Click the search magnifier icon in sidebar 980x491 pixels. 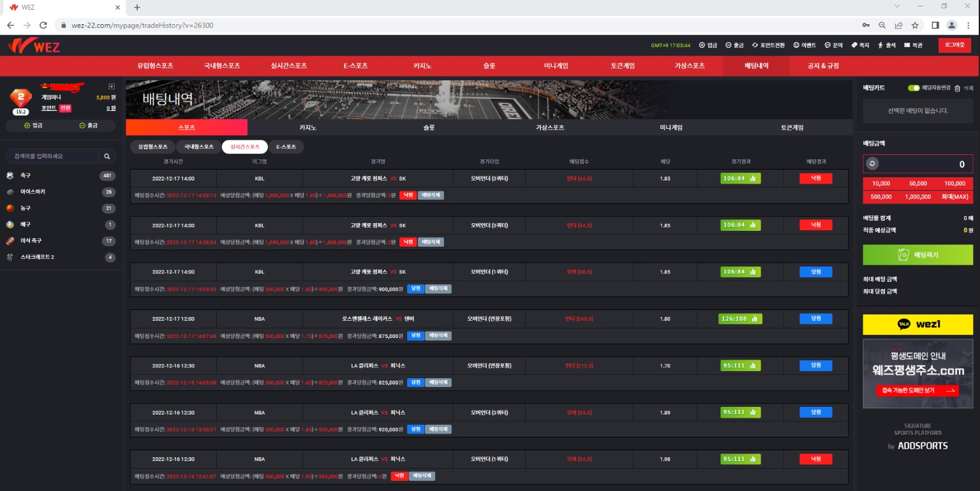point(107,156)
